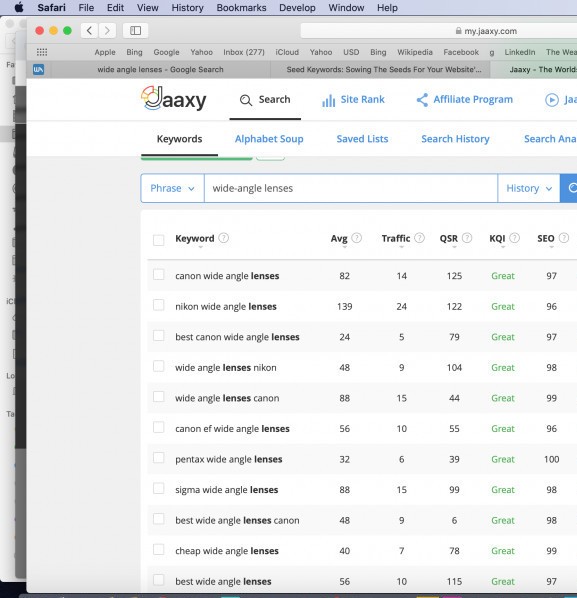Screen dimensions: 577x598
Task: Switch to the Saved Lists tab
Action: click(x=362, y=139)
